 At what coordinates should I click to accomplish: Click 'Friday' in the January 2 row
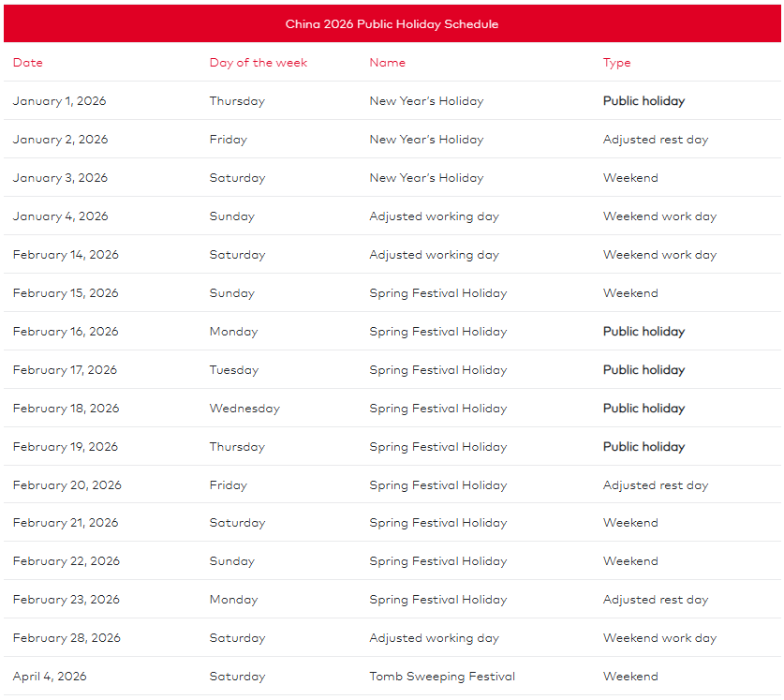[229, 140]
